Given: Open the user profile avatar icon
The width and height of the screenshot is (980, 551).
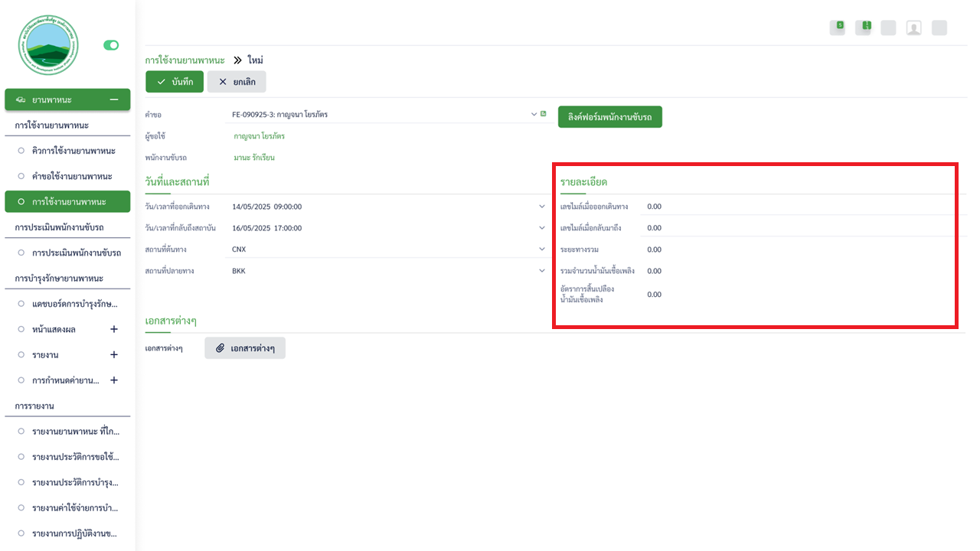Looking at the screenshot, I should (913, 28).
